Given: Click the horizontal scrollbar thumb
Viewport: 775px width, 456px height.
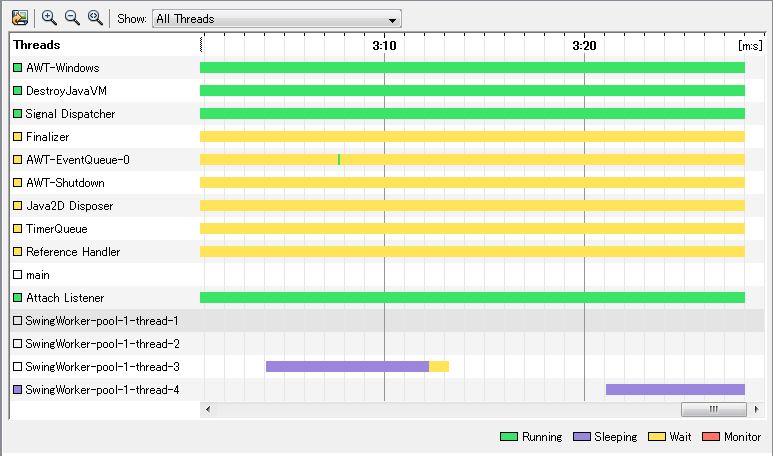Looking at the screenshot, I should click(x=713, y=409).
